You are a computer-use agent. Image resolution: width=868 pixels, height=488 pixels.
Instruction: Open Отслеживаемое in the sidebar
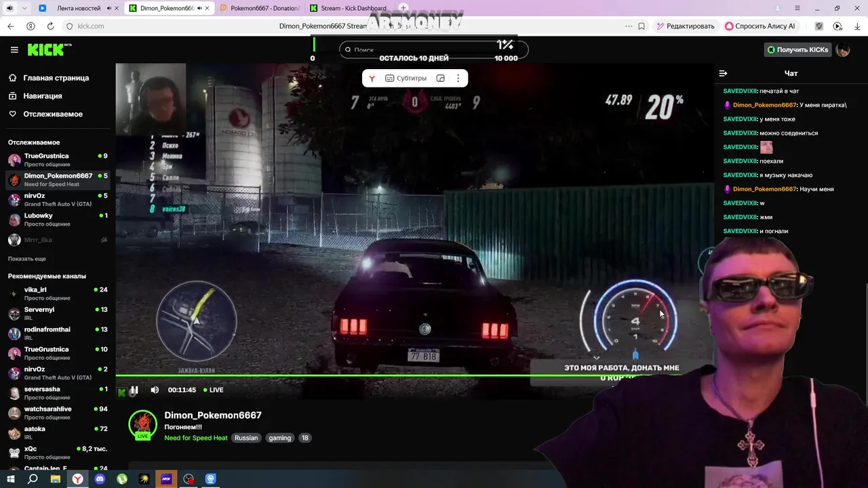coord(52,114)
